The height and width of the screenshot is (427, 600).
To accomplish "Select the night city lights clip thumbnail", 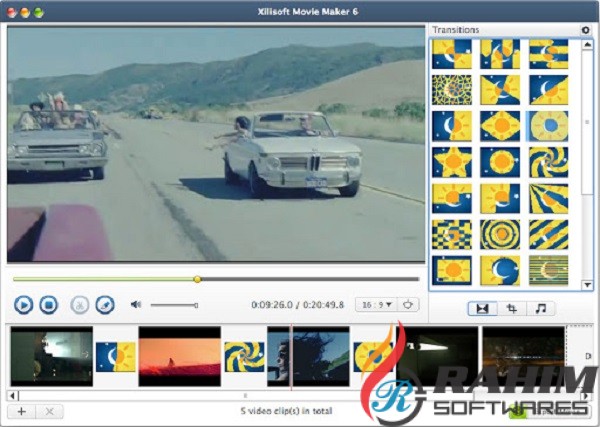I will tap(524, 356).
